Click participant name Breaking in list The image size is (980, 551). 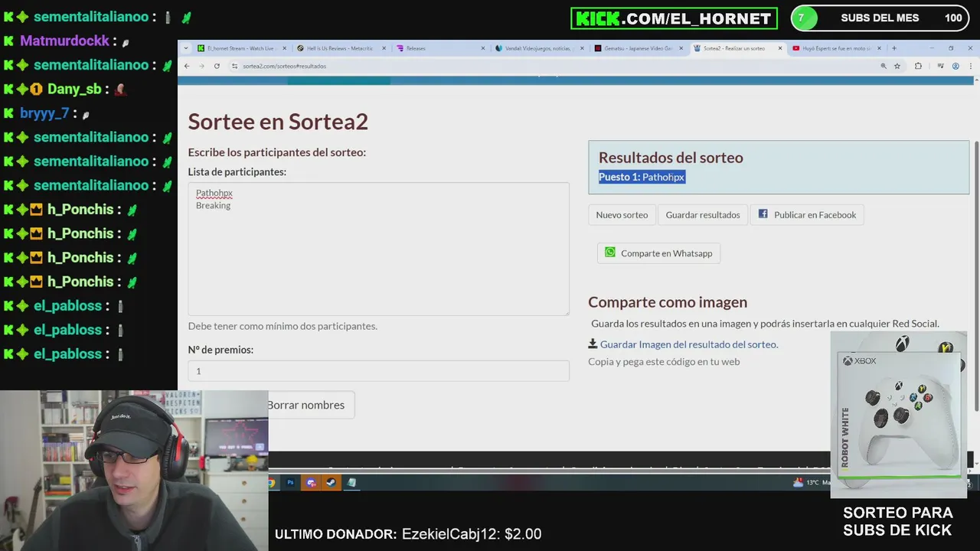[x=213, y=205]
